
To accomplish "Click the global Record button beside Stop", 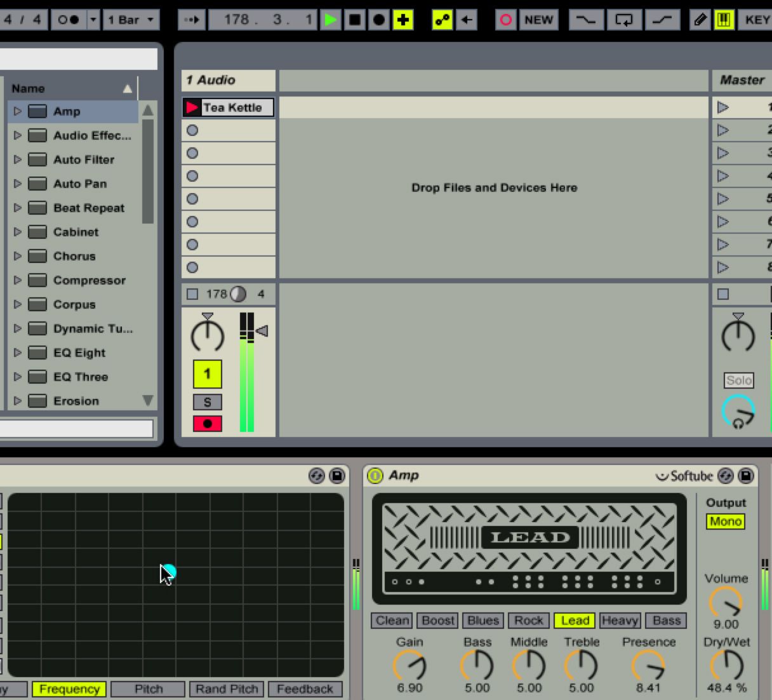I will (x=379, y=20).
